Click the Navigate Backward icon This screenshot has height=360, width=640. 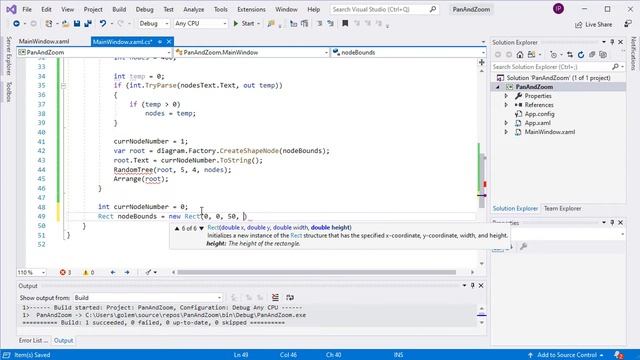tap(16, 24)
